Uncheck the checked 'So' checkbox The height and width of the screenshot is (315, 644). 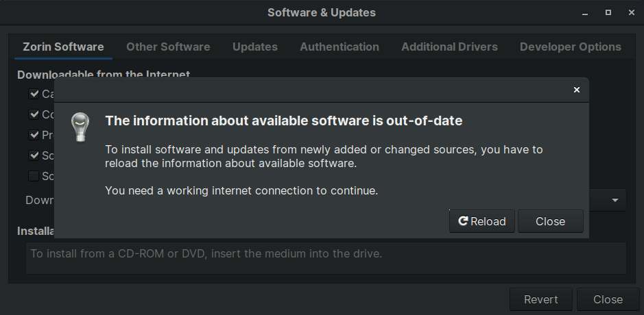tap(34, 155)
